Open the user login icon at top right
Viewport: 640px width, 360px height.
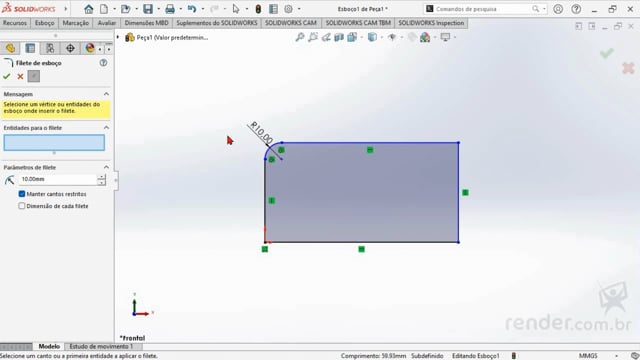click(x=558, y=9)
